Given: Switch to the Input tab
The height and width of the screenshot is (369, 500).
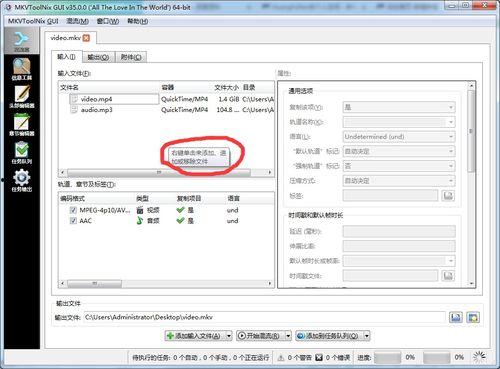Looking at the screenshot, I should [66, 57].
